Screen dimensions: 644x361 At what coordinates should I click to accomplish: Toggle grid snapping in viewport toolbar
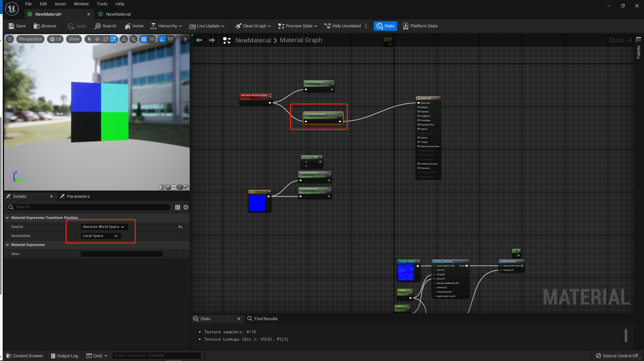[144, 39]
